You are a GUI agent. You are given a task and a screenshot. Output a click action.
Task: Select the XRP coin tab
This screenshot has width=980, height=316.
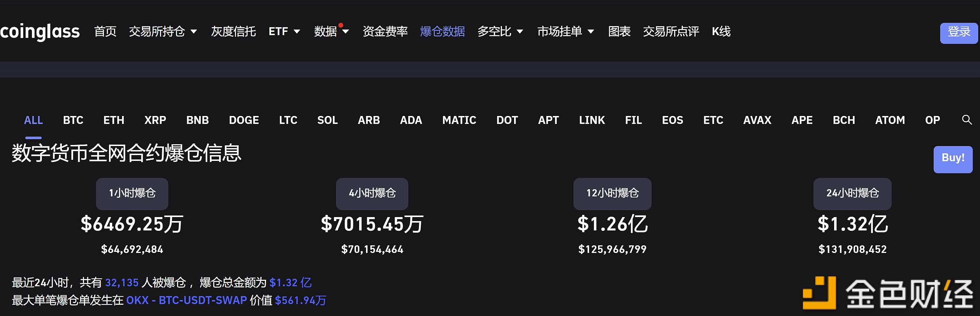tap(155, 120)
